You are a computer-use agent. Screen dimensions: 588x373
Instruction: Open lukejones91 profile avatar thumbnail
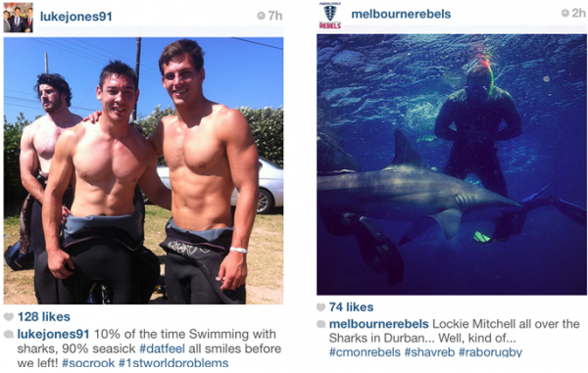point(18,18)
